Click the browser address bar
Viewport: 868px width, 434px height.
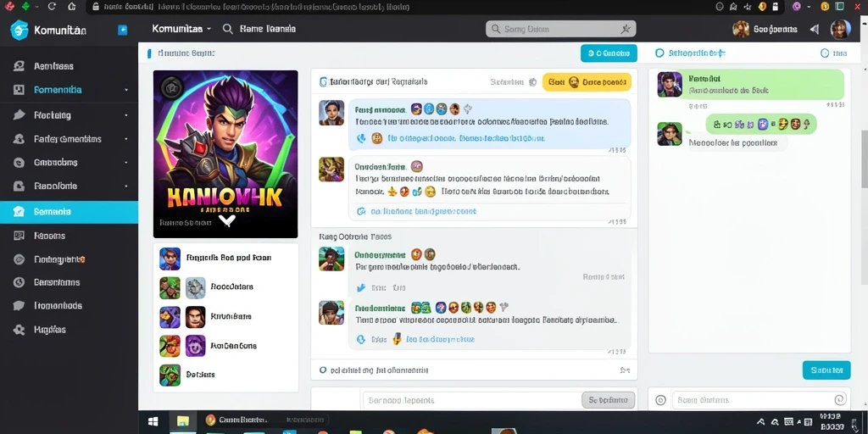(398, 7)
